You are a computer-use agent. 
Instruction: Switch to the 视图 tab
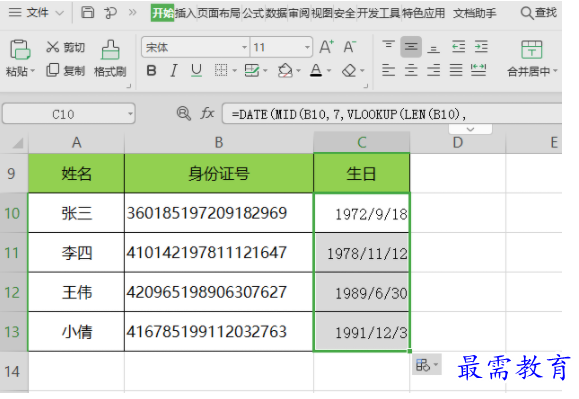[x=322, y=13]
